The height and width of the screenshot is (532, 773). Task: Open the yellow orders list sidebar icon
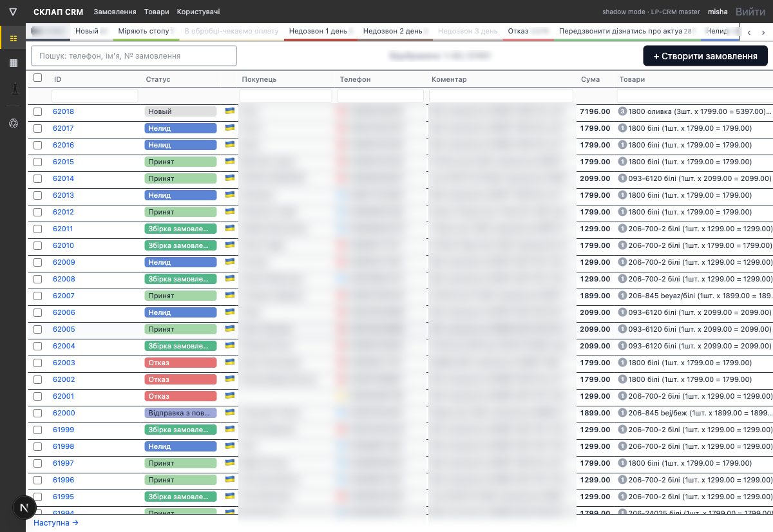[x=13, y=38]
